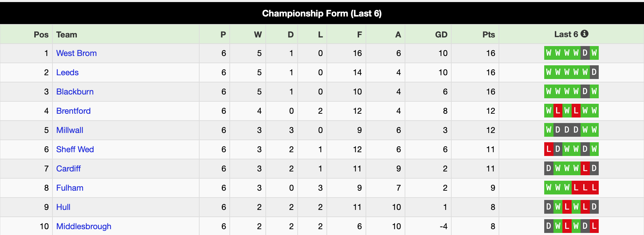
Task: Click the Middlesbrough team link
Action: [x=84, y=226]
